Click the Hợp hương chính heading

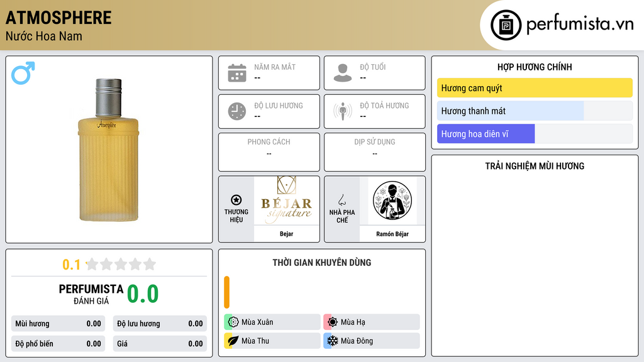click(x=535, y=67)
